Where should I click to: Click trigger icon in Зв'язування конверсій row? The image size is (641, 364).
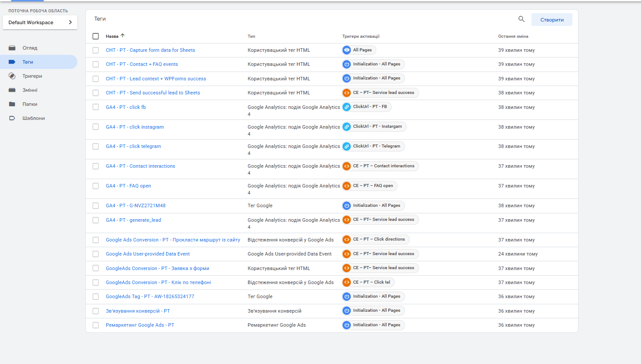point(347,310)
